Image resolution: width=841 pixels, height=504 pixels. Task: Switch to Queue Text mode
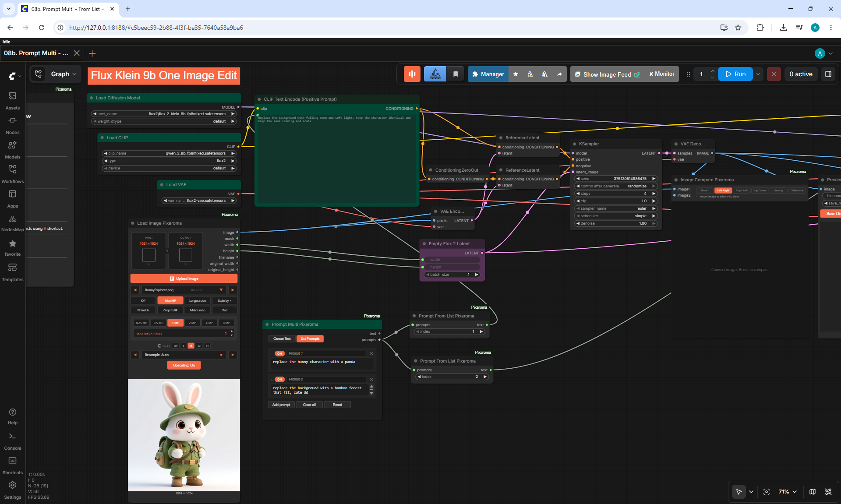[282, 338]
